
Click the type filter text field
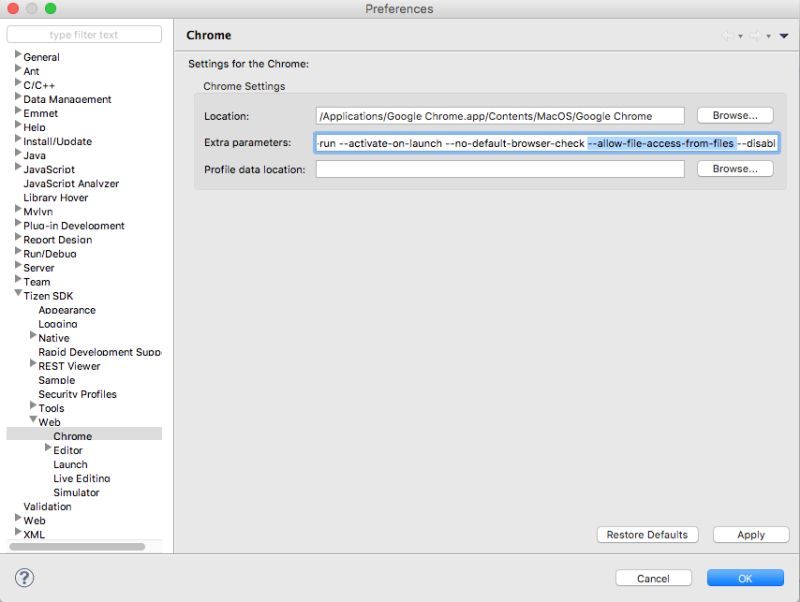[x=84, y=35]
